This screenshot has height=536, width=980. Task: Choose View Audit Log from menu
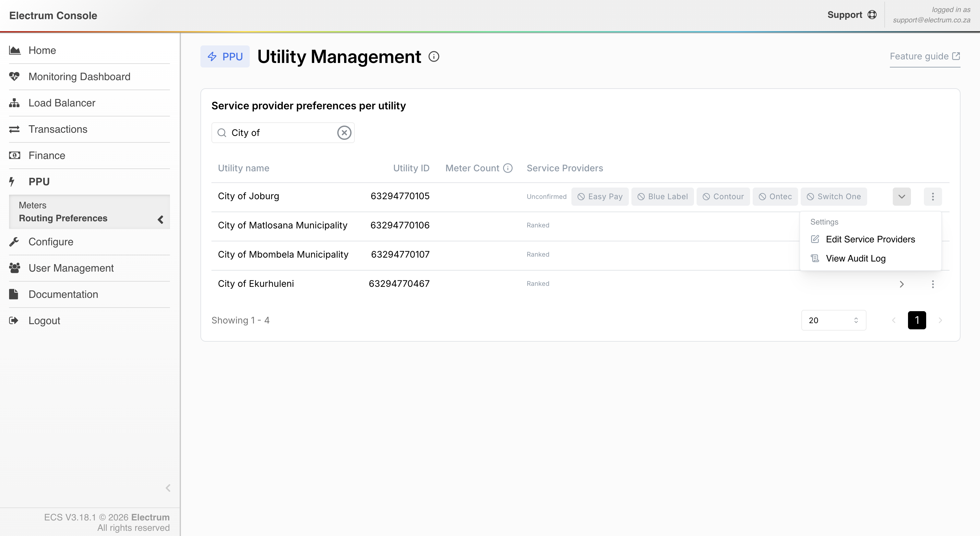[855, 259]
